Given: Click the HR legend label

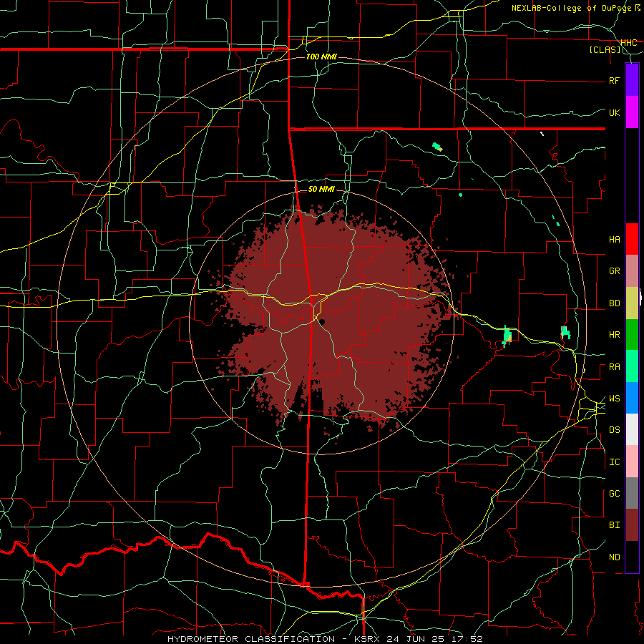Looking at the screenshot, I should [x=615, y=335].
